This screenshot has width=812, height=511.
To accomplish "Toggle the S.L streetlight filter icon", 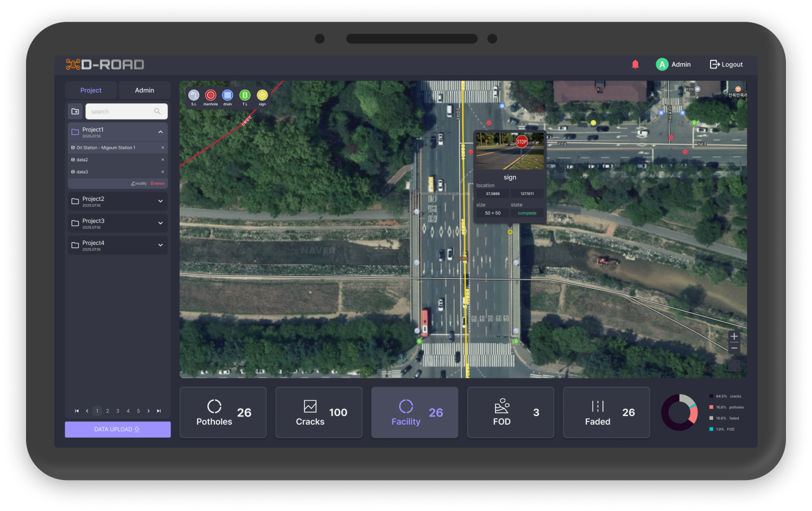I will 194,96.
